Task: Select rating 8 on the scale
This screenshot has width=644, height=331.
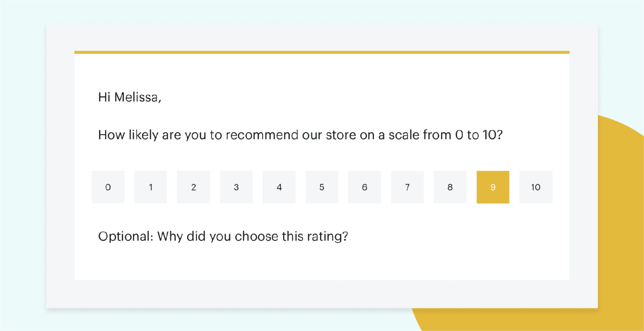Action: 450,187
